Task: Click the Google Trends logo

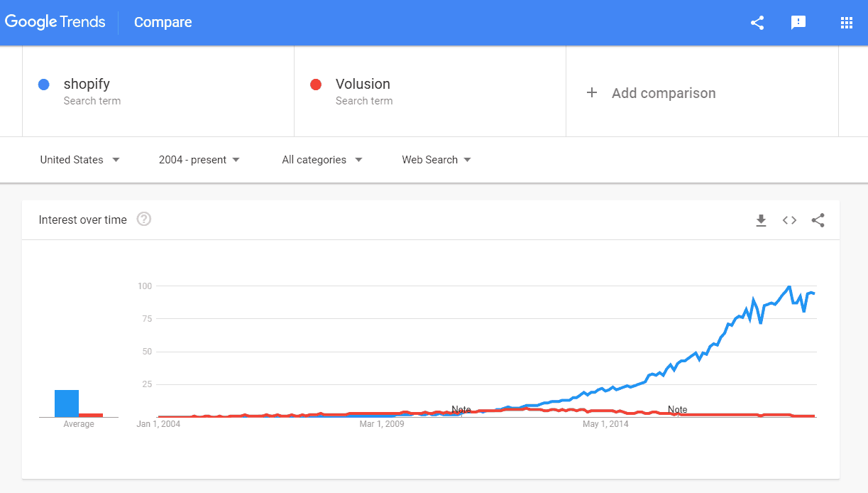Action: click(x=55, y=22)
